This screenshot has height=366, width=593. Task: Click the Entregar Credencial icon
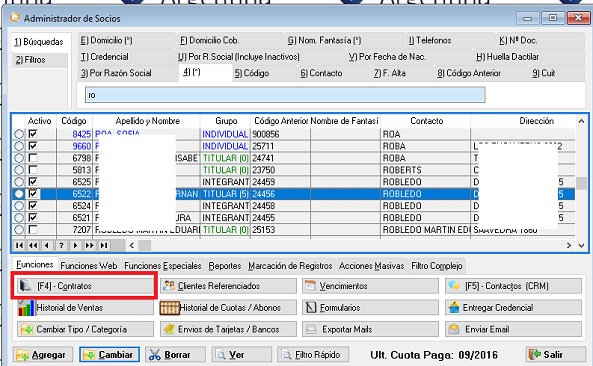[x=453, y=308]
